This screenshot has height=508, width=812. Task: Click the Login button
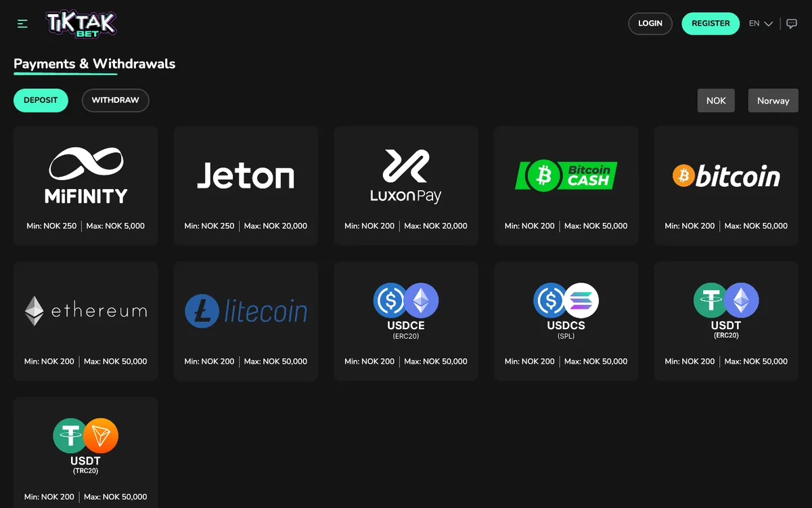click(x=650, y=24)
